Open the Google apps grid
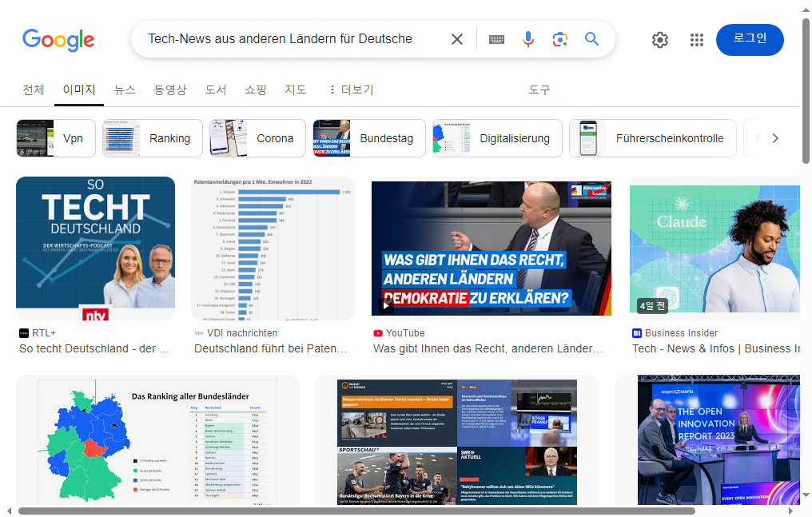812x517 pixels. coord(697,40)
